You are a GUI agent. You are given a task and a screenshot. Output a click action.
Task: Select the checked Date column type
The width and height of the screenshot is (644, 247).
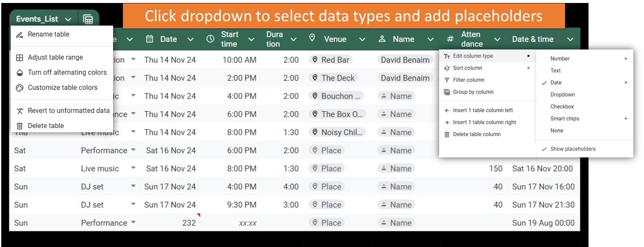tap(556, 83)
